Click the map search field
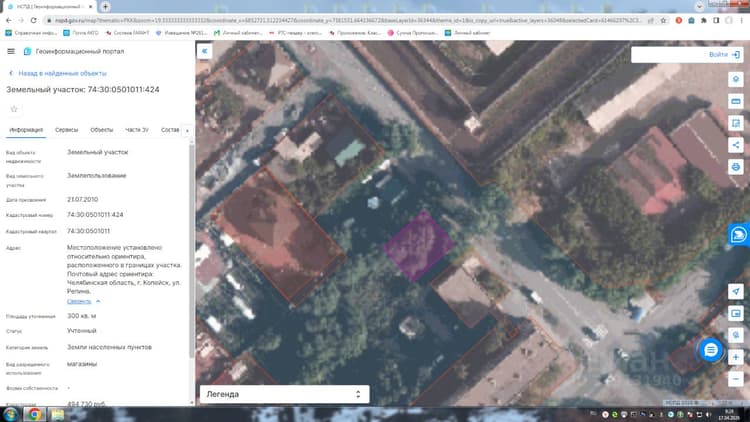 tap(668, 55)
